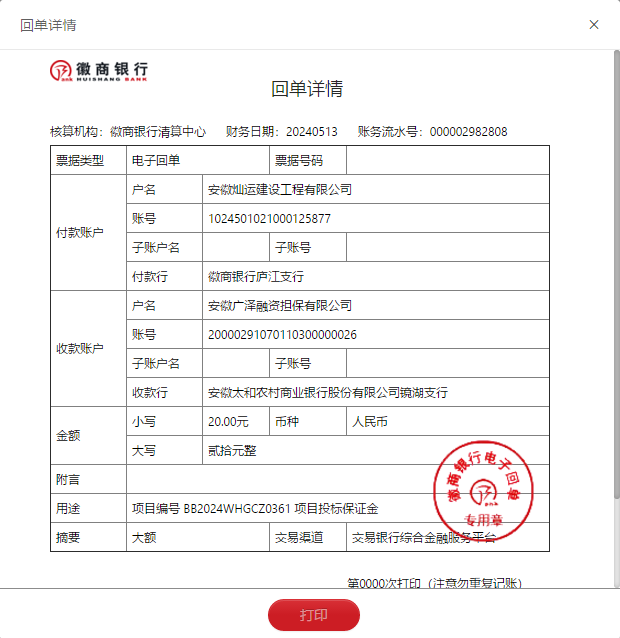The image size is (620, 638).
Task: Select payee account number 20000291070110300000026
Action: 281,335
